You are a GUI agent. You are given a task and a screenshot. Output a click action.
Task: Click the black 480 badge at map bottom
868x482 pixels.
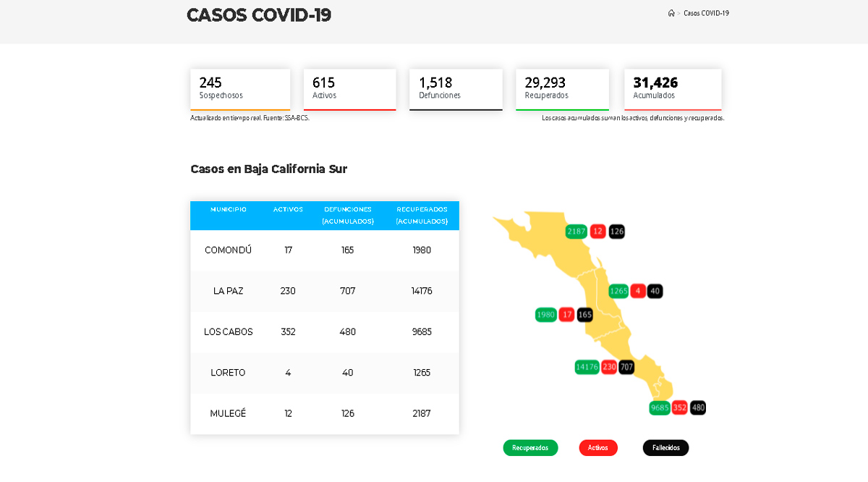click(697, 407)
